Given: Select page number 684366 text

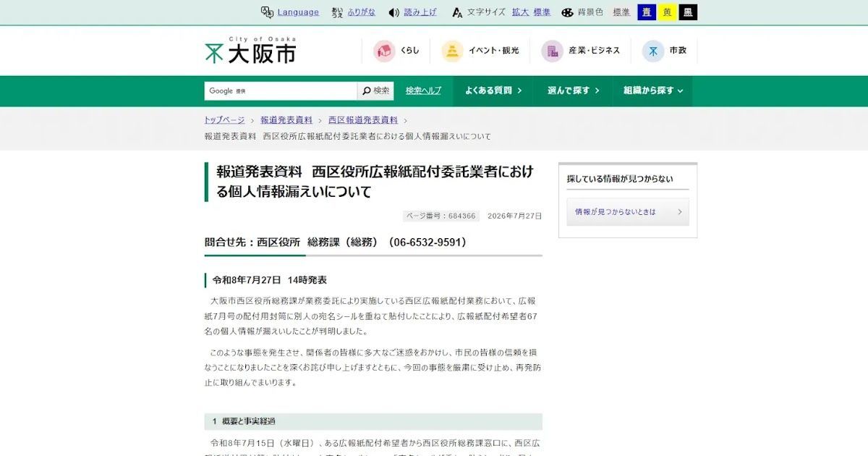Looking at the screenshot, I should tap(441, 216).
